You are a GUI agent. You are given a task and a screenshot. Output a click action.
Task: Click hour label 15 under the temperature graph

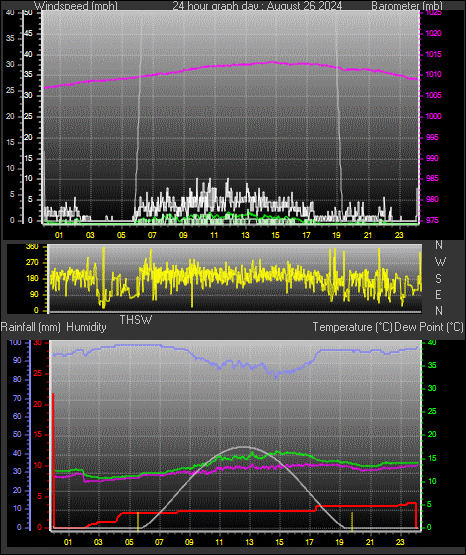280,542
